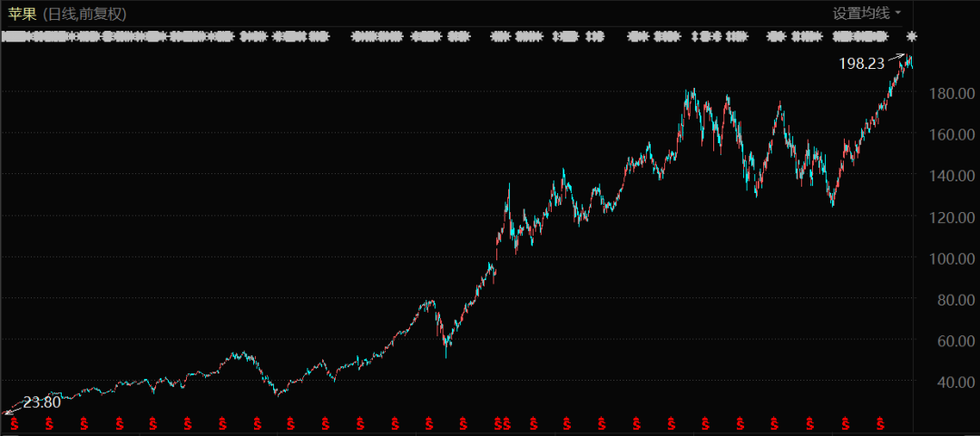Click the rightmost red $ dividend marker
The image size is (980, 436).
coord(879,424)
